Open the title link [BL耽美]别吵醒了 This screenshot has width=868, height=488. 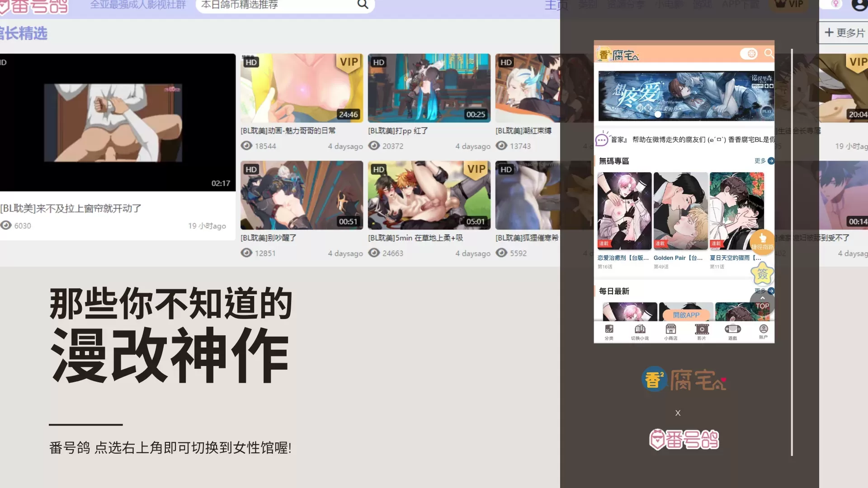point(269,238)
